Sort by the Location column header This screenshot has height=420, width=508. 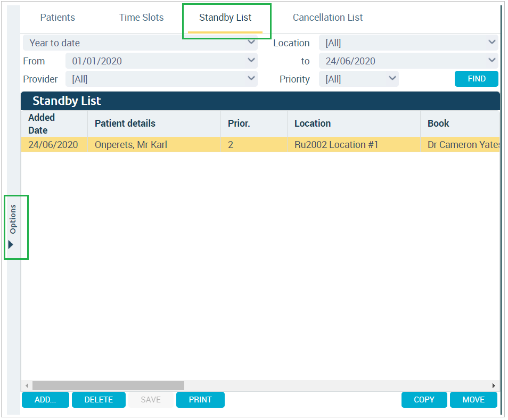[x=354, y=123]
